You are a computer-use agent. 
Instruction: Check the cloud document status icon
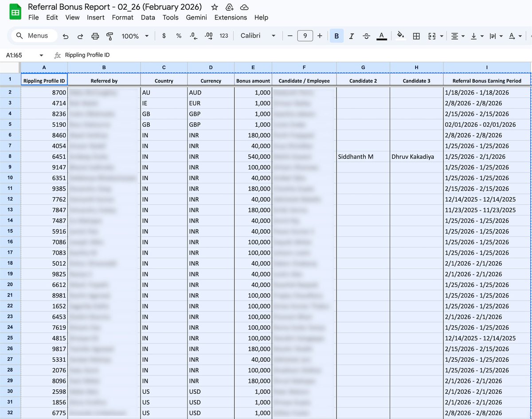[244, 7]
